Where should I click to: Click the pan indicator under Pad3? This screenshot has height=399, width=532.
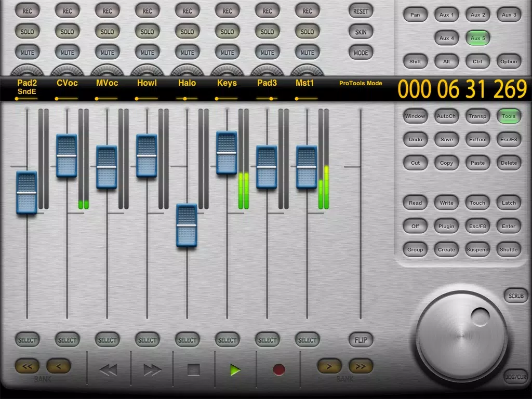(268, 99)
